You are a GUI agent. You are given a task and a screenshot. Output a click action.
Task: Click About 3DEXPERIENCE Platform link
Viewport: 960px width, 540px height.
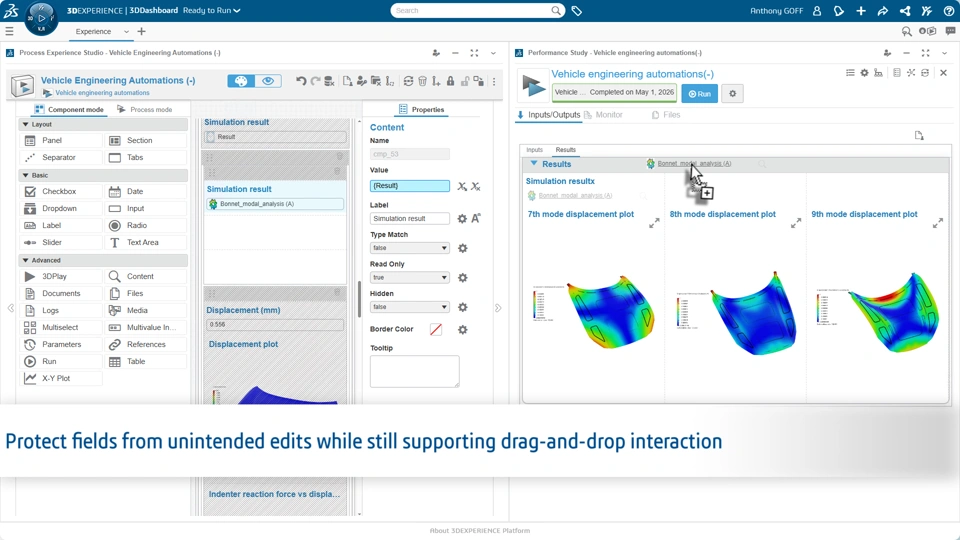click(480, 531)
